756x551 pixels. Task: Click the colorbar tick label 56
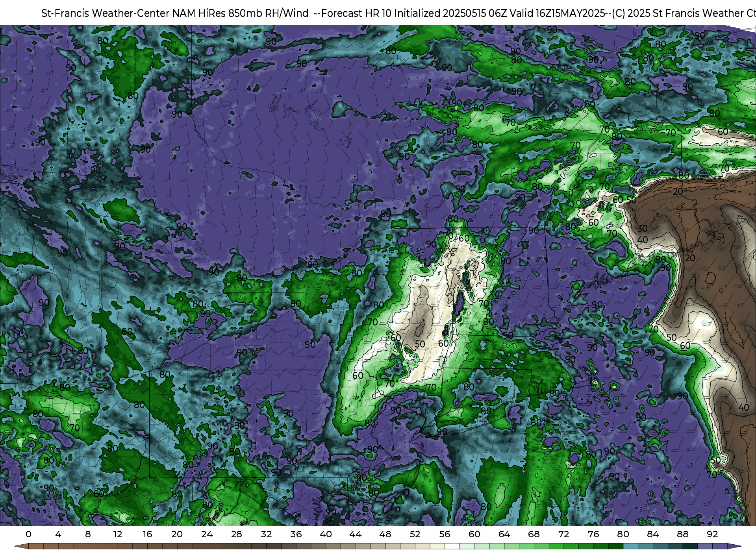coord(445,534)
